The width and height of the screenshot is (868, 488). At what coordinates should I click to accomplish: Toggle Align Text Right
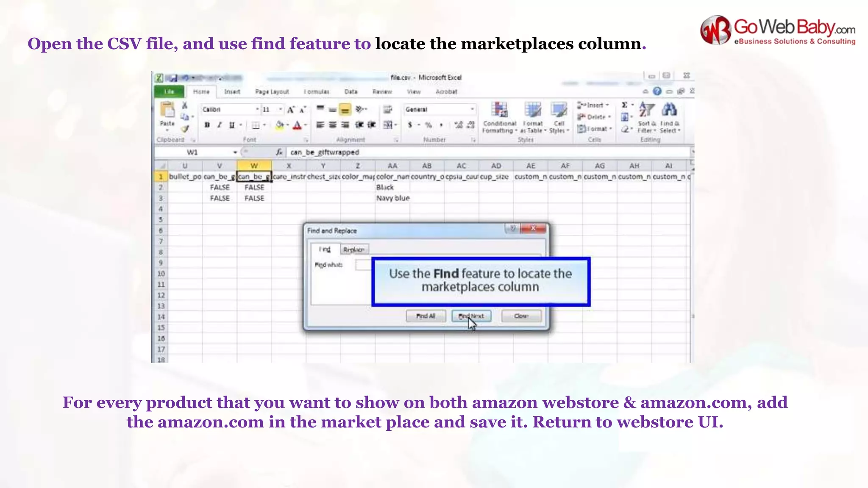coord(345,125)
